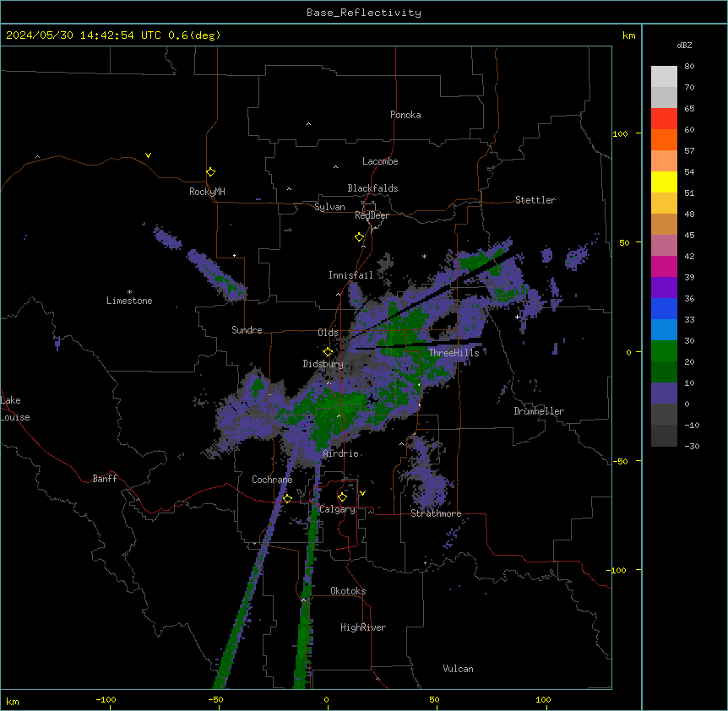Pick the bright yellow 51-54 dBZ swatch
This screenshot has width=728, height=711.
[664, 182]
